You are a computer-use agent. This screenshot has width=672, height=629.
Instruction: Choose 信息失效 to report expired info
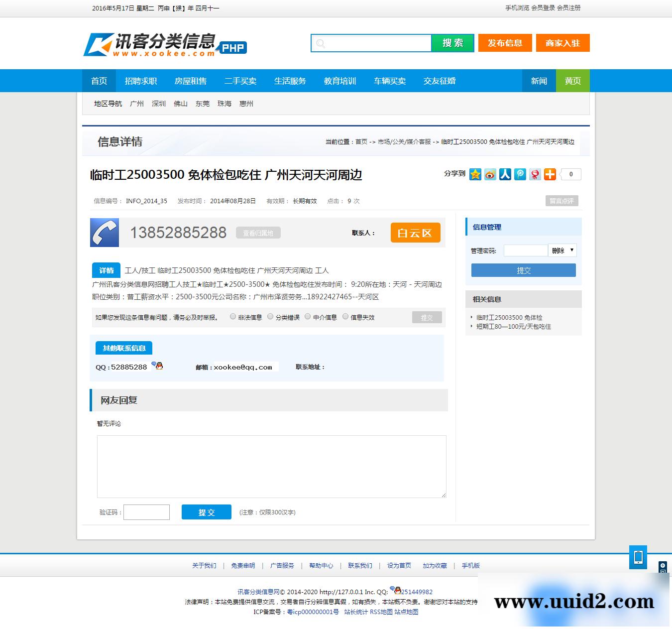pos(345,316)
